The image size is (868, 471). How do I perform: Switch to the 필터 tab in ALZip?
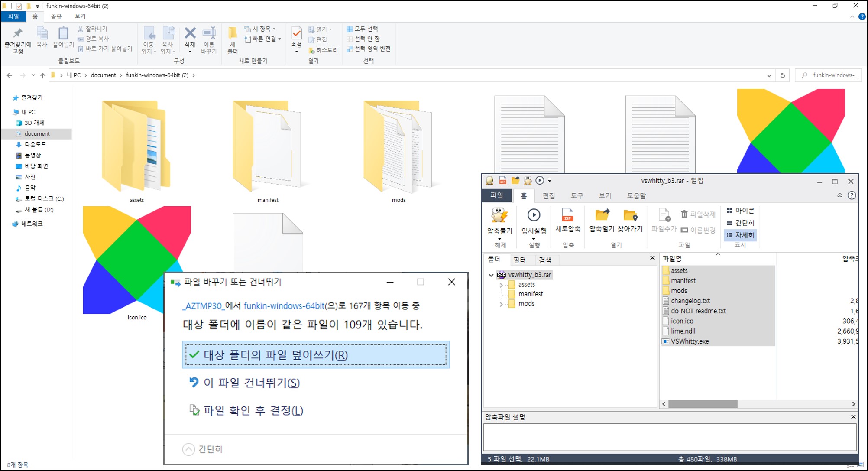[x=519, y=260]
